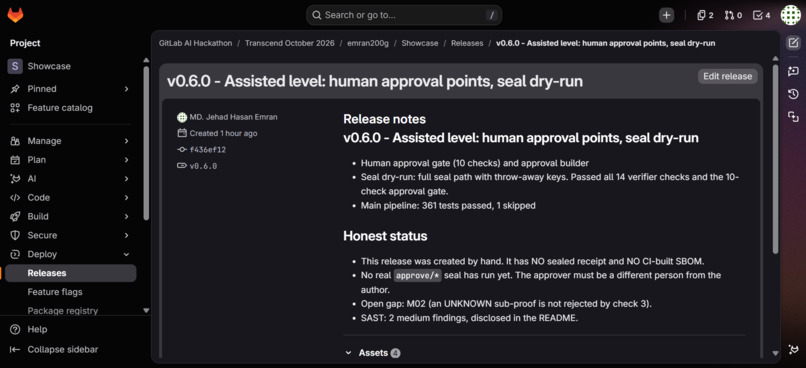
Task: Click the Assets count badge 4
Action: (x=395, y=353)
